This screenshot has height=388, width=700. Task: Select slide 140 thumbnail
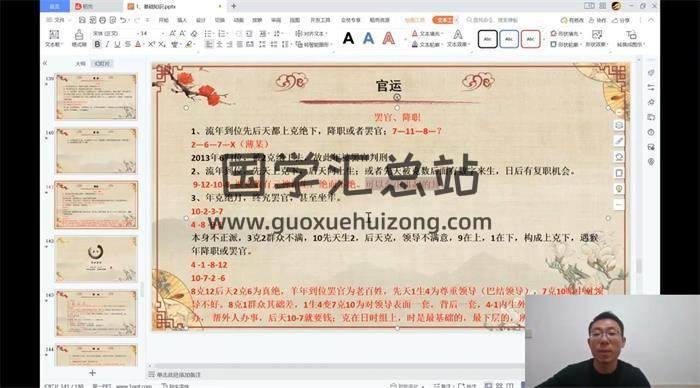coord(96,151)
